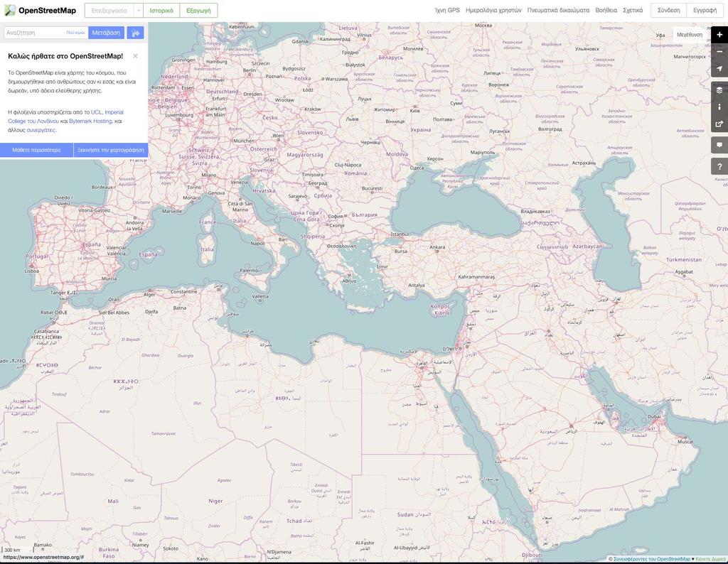Open the Imperial College του Λονδίνου link

(x=65, y=116)
